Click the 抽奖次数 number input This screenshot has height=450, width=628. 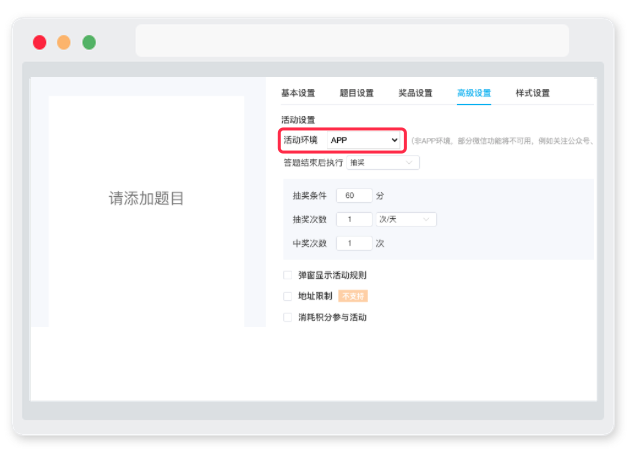pyautogui.click(x=354, y=219)
